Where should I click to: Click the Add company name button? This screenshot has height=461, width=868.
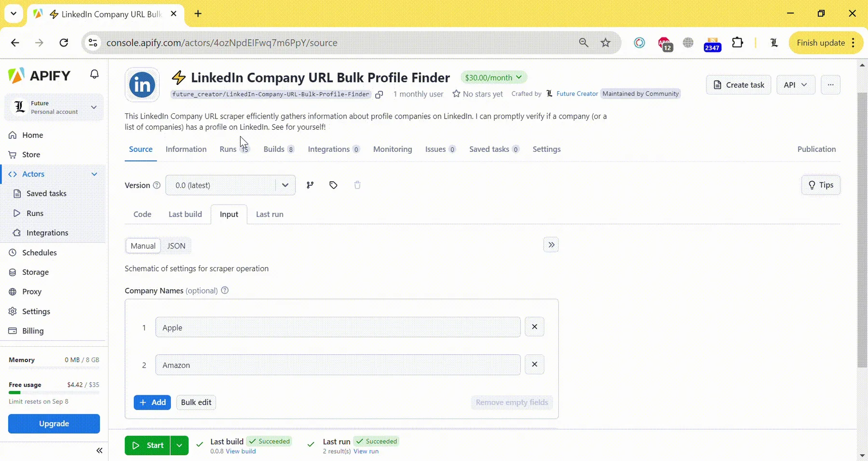coord(152,403)
